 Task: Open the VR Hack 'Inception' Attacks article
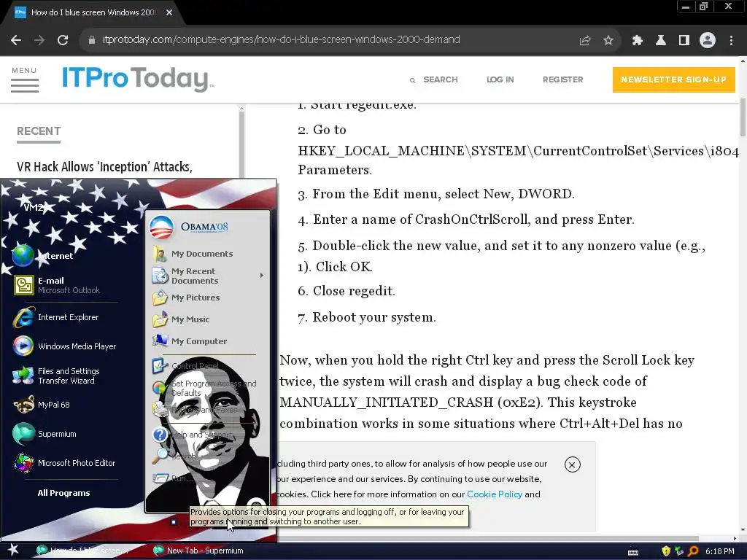104,167
